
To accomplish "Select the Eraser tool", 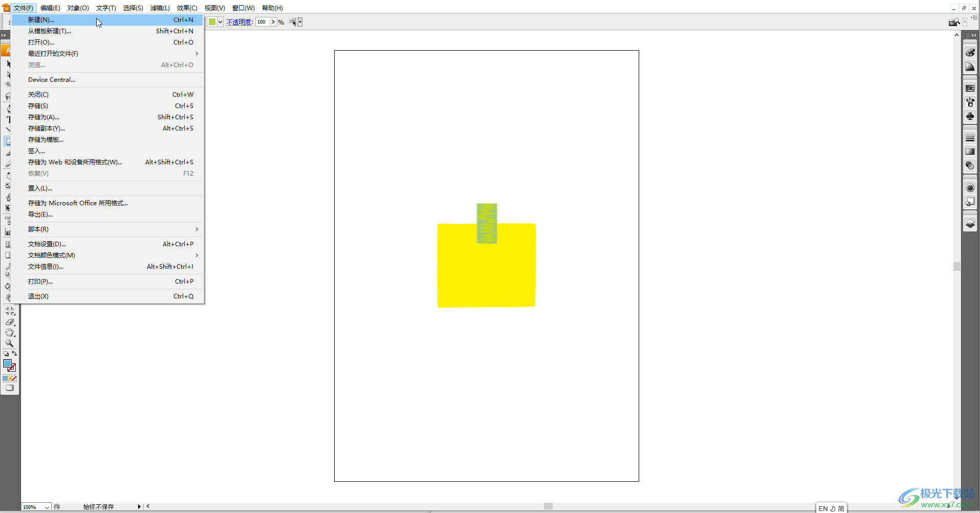I will click(x=10, y=322).
